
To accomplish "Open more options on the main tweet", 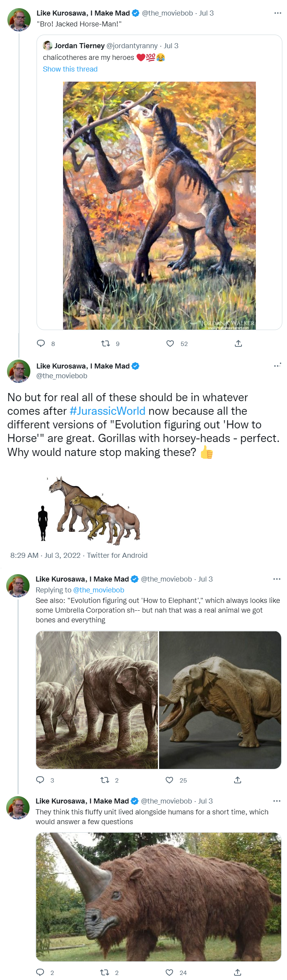I will [277, 366].
